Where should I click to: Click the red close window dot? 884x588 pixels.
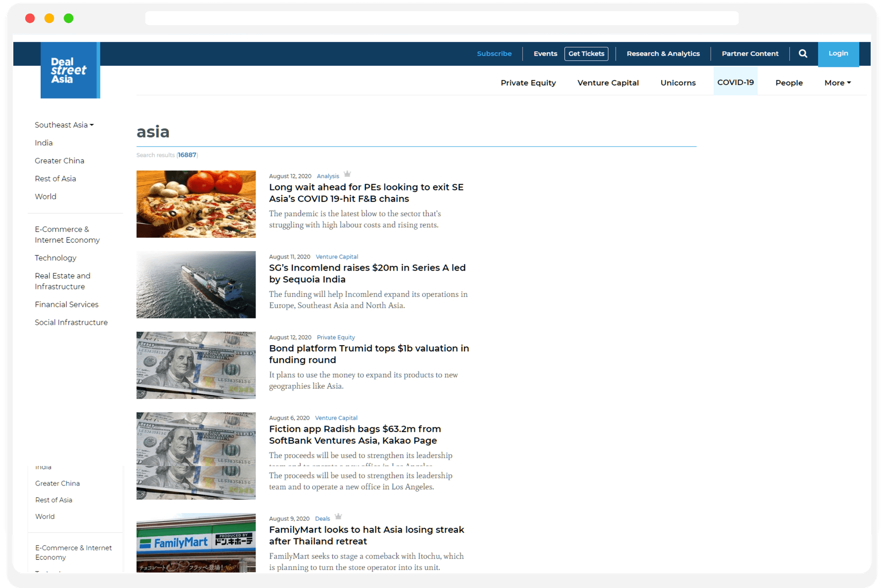click(30, 18)
